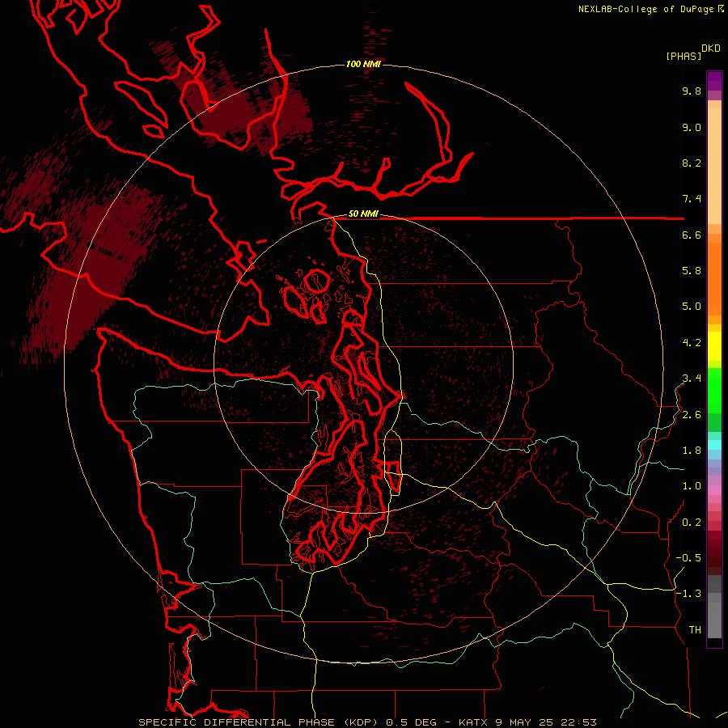Pick the purple top segment of color scale
The width and height of the screenshot is (728, 728).
[714, 81]
